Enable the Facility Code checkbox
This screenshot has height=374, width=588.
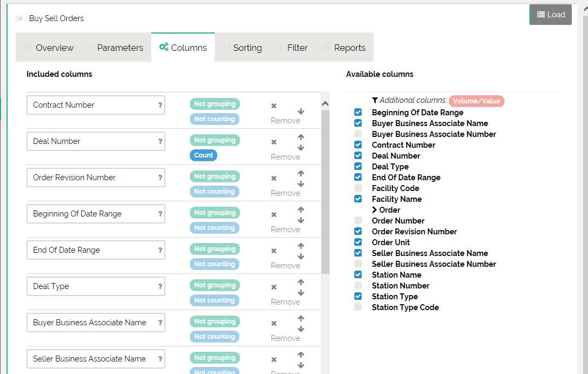(x=358, y=188)
